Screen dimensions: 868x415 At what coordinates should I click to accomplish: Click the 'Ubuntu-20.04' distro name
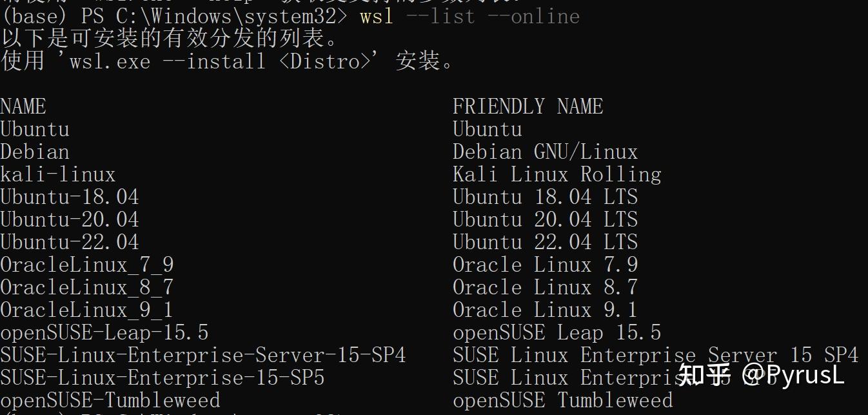pyautogui.click(x=70, y=219)
